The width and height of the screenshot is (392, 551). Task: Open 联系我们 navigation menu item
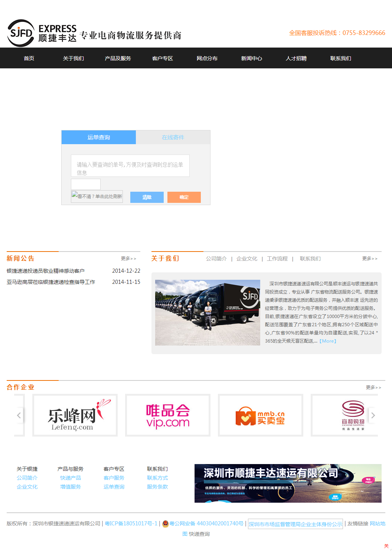341,58
